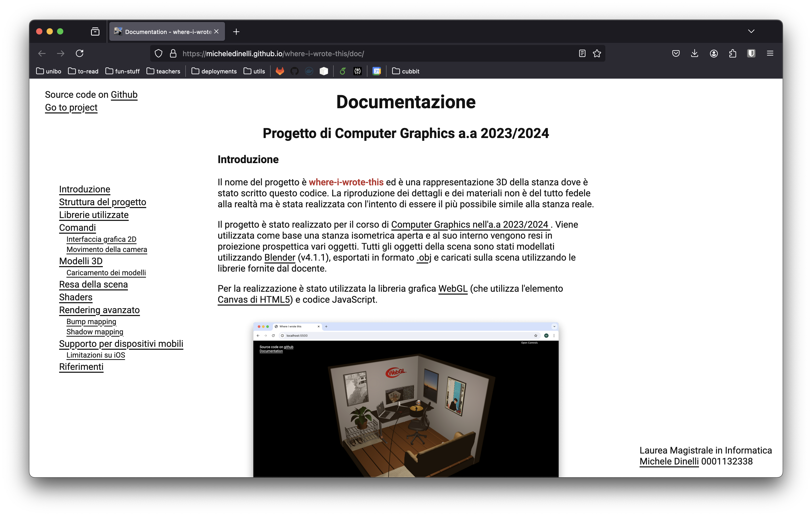This screenshot has width=812, height=516.
Task: Open the Firefox account menu
Action: [714, 53]
